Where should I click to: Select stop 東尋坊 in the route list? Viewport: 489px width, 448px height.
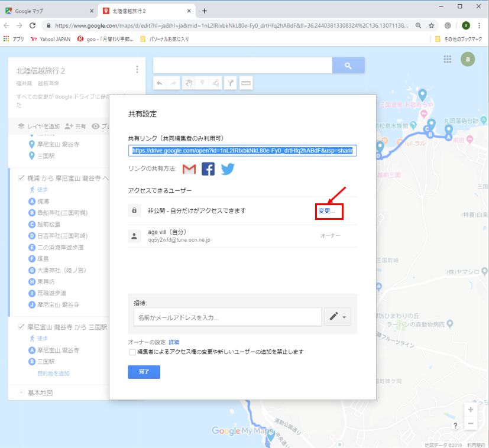click(x=46, y=281)
